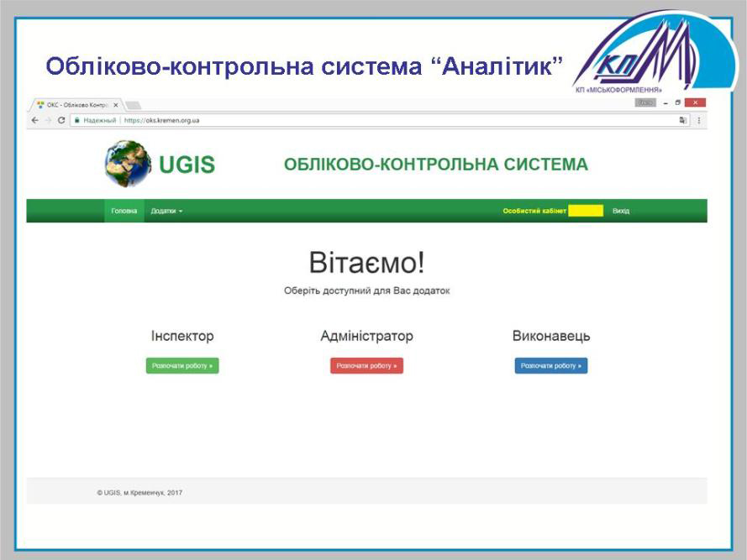Click the translate page icon in address bar
Image resolution: width=747 pixels, height=560 pixels.
[683, 120]
